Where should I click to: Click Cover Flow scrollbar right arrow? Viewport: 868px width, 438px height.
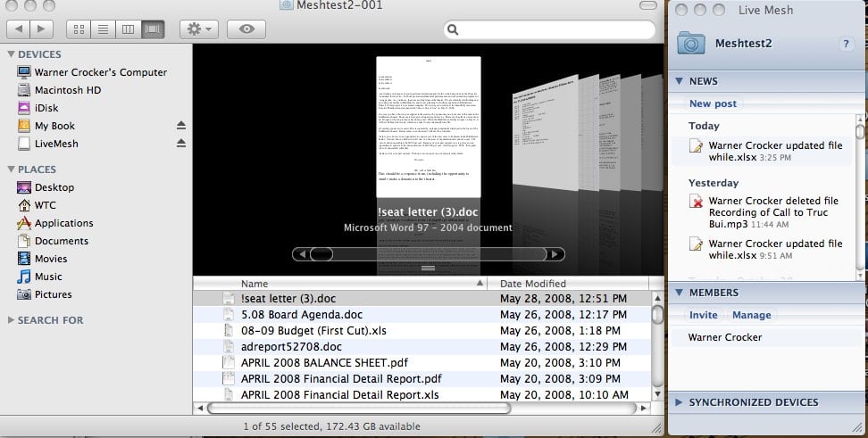coord(555,254)
